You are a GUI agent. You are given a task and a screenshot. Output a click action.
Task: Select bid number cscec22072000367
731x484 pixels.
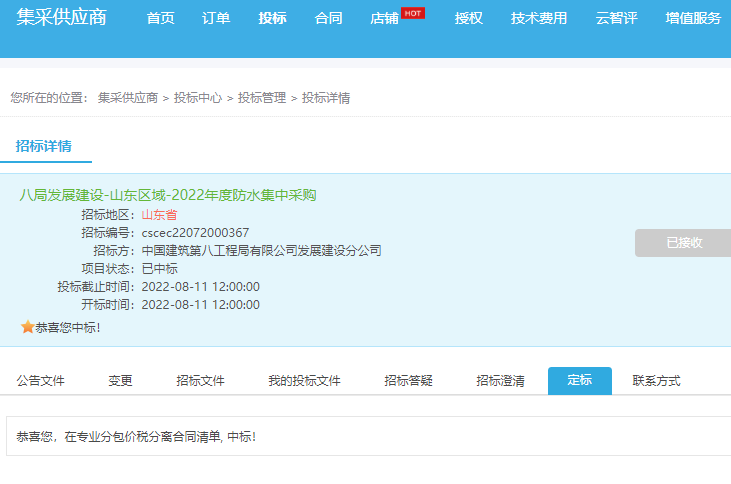click(x=195, y=233)
